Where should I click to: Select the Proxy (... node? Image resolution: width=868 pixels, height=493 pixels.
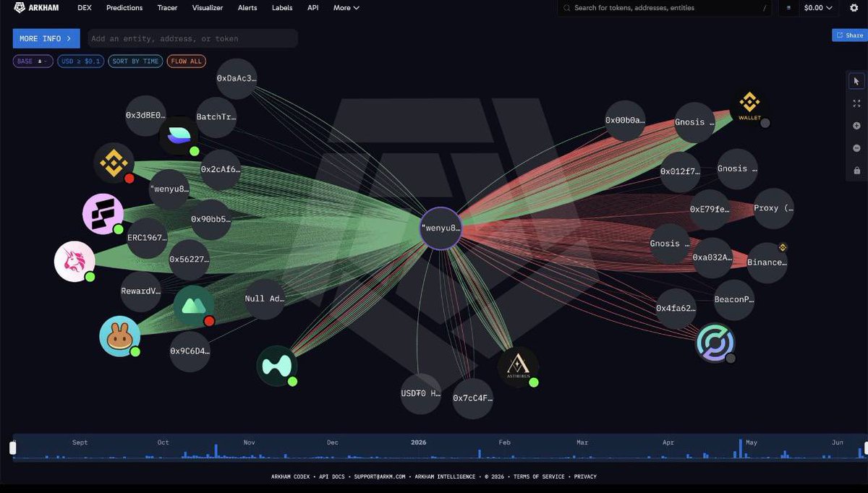[x=773, y=208]
